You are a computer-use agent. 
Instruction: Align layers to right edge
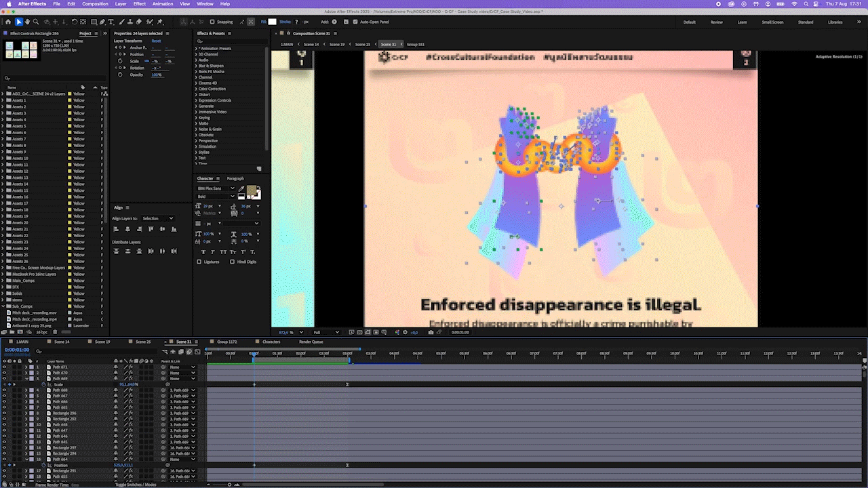(x=139, y=229)
